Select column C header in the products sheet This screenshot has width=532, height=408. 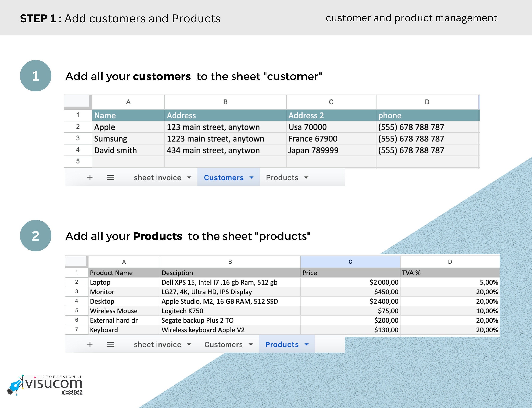[x=350, y=261]
